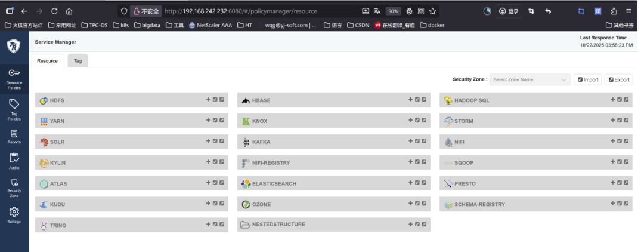
Task: Add a new HADOOP SQL service
Action: tap(613, 100)
